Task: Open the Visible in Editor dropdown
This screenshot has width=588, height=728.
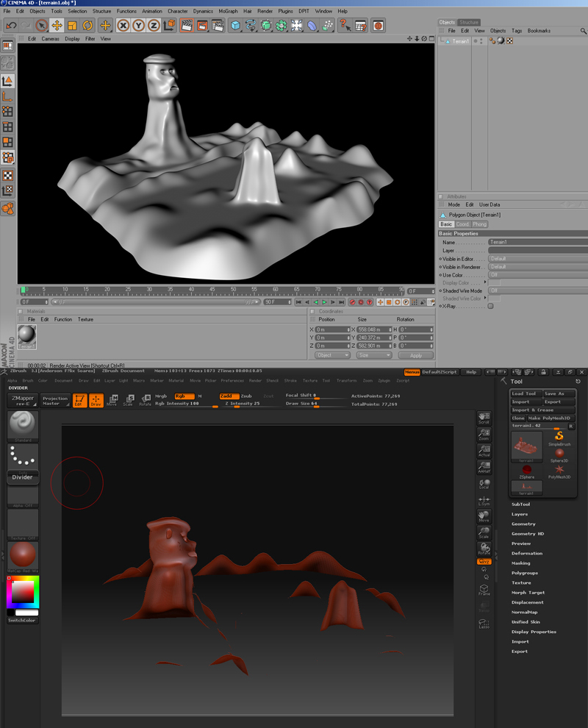Action: (538, 259)
